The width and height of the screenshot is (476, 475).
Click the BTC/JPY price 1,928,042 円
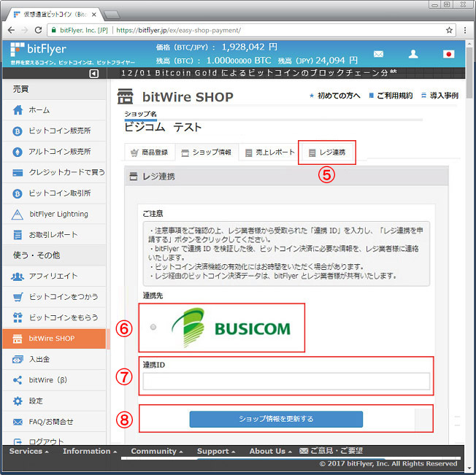pos(249,47)
